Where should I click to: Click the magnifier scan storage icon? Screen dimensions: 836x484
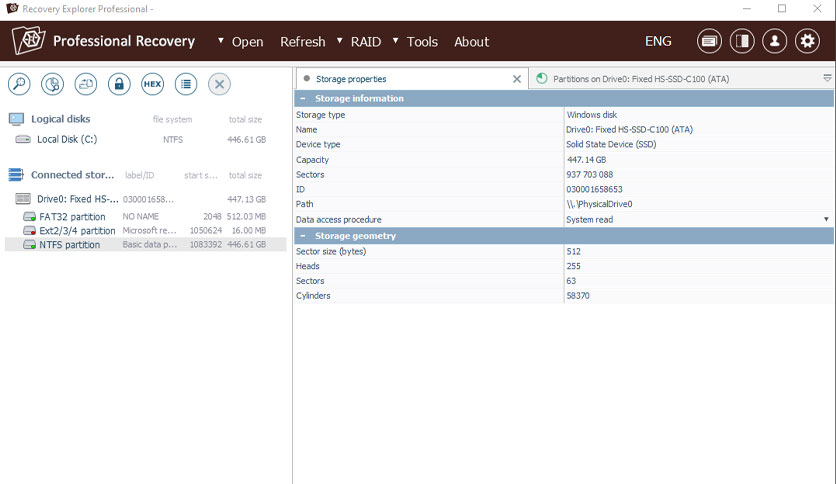point(19,84)
